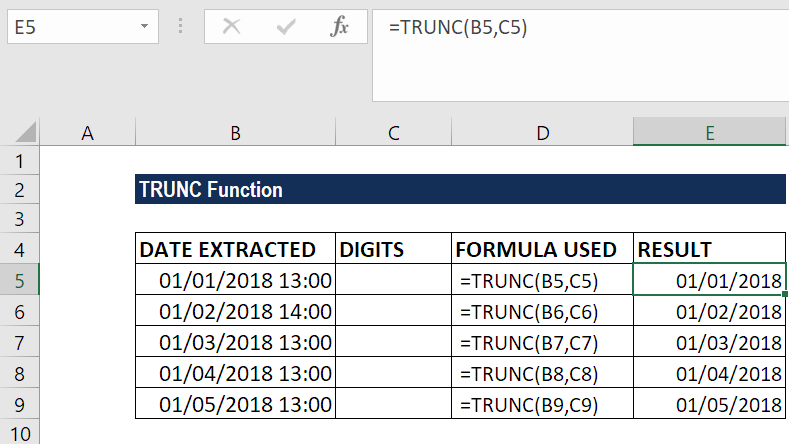
Task: Open the Insert Function fx icon
Action: (x=340, y=26)
